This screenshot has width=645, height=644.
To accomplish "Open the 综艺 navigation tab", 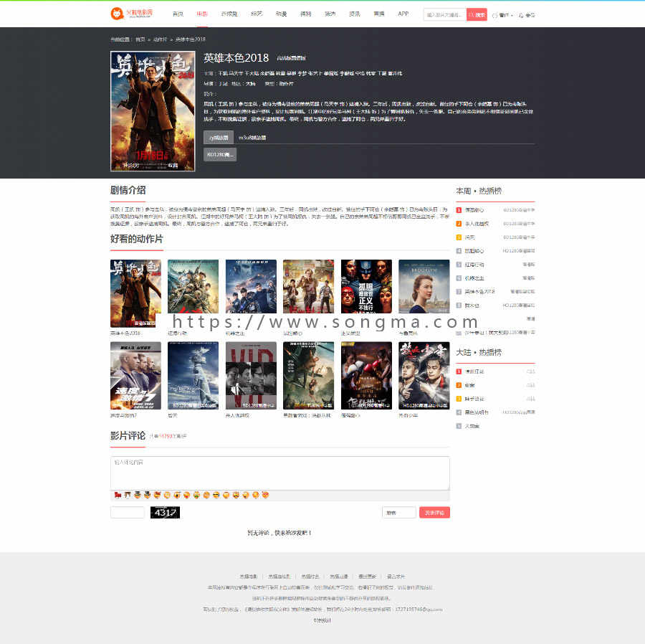I will (257, 14).
